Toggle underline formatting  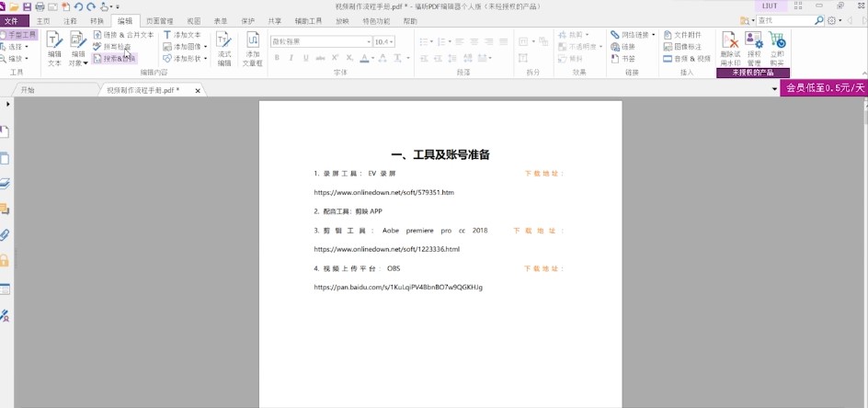(x=305, y=58)
